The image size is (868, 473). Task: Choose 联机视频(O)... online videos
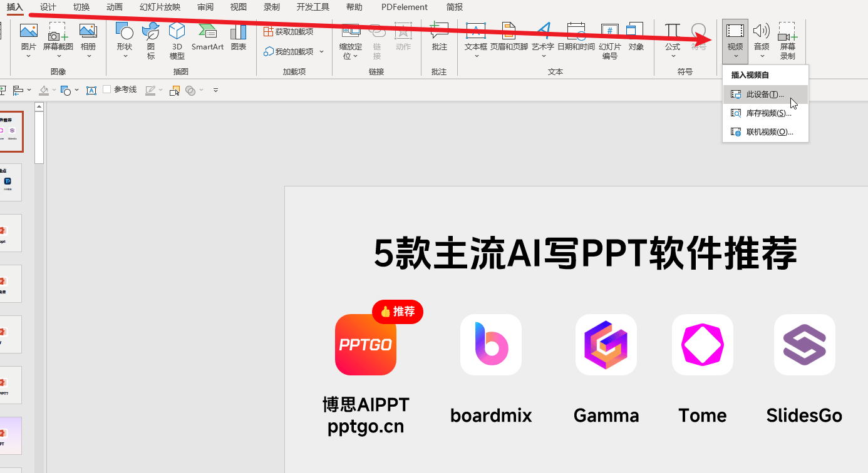pos(765,132)
